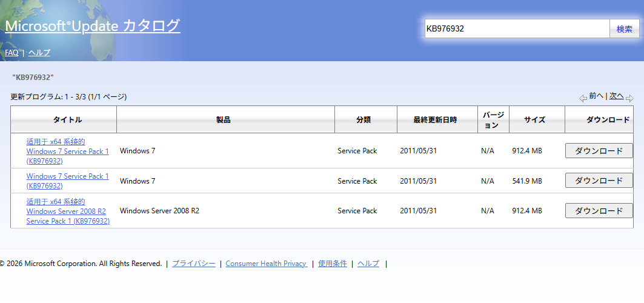Click the search box containing KB976932
The height and width of the screenshot is (303, 644).
[517, 28]
